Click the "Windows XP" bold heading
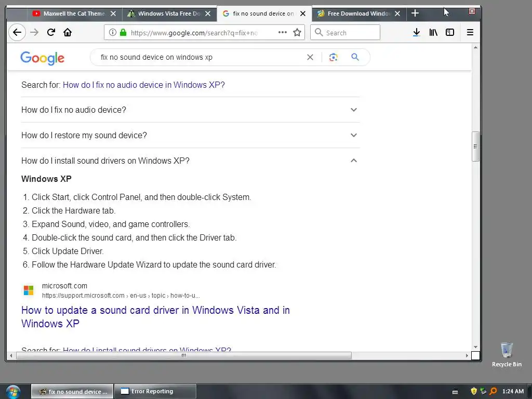Screen dimensions: 532x399 [46, 179]
